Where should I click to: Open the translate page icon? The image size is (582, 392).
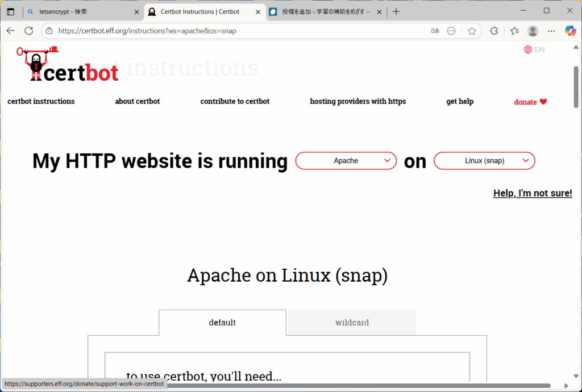click(x=435, y=31)
